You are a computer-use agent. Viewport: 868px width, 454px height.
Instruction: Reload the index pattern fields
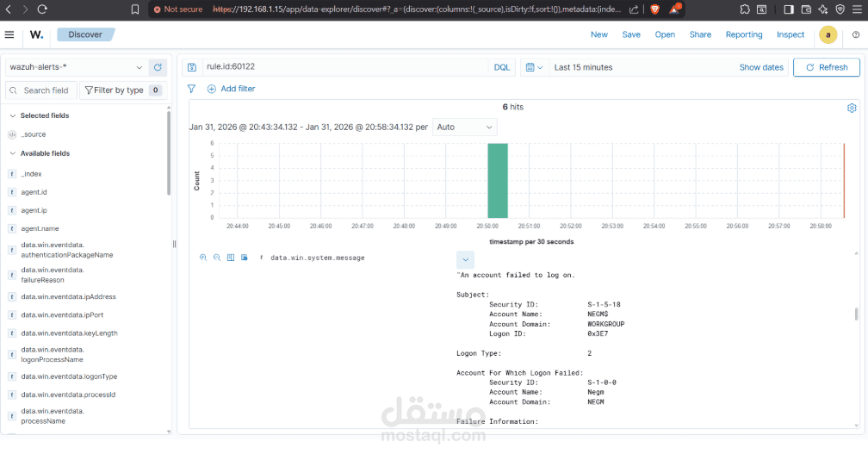158,67
